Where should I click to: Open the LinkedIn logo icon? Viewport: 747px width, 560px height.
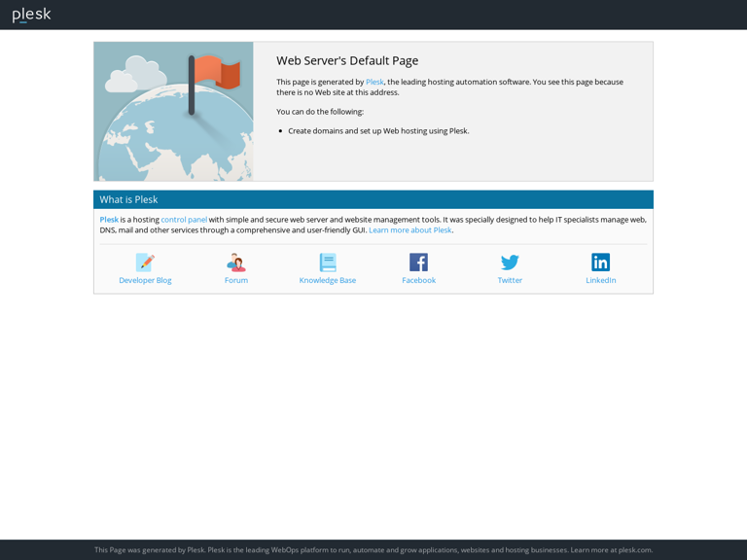click(x=600, y=262)
